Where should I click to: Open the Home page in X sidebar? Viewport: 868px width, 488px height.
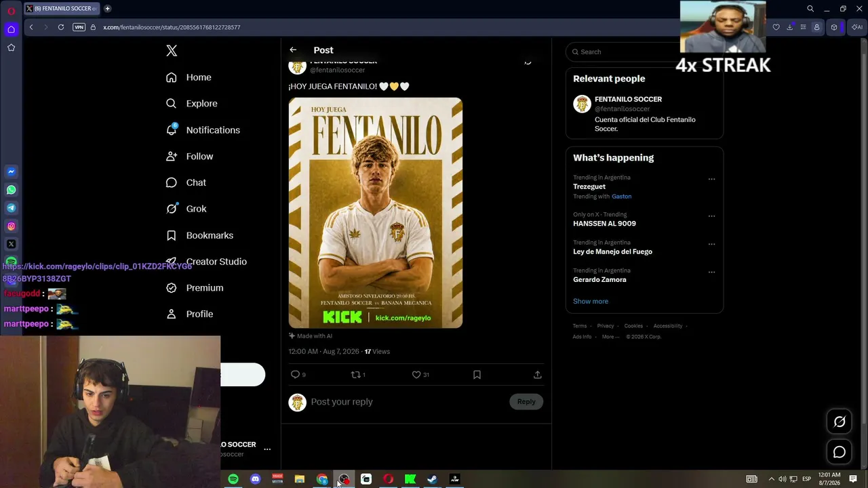(189, 77)
